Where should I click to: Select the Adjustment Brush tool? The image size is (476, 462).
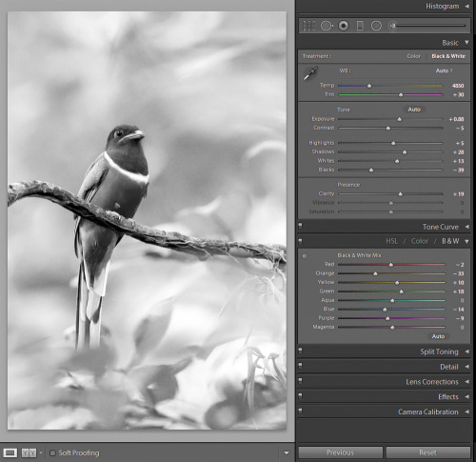[x=393, y=26]
